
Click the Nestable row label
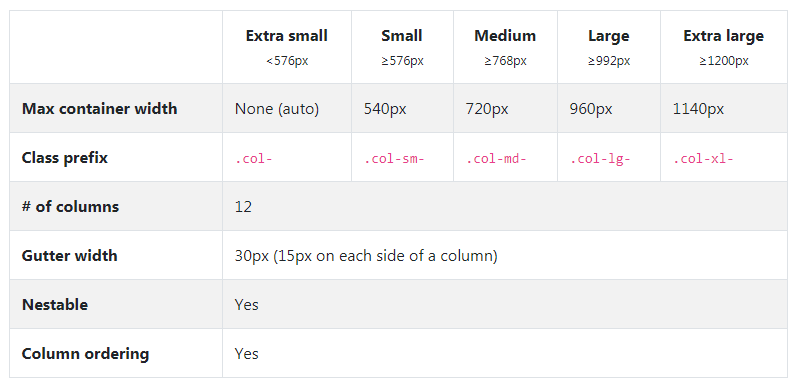coord(54,305)
